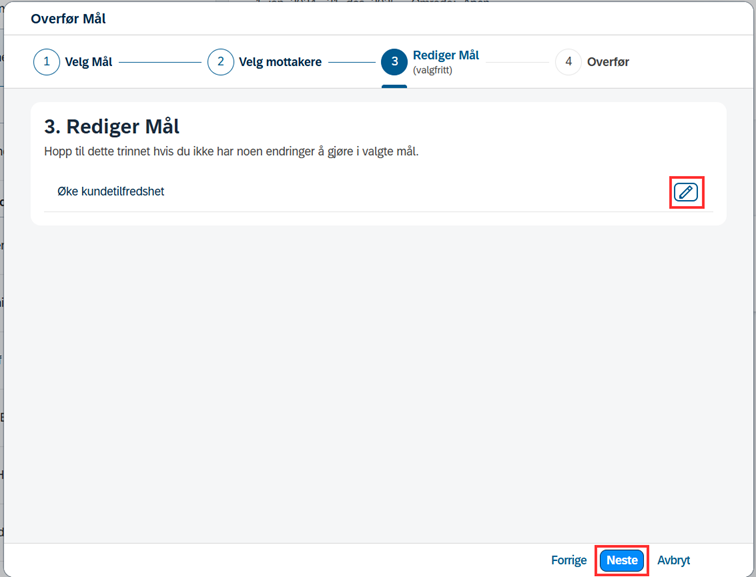
Task: Go to step 2 Velg mottakere
Action: pos(265,62)
